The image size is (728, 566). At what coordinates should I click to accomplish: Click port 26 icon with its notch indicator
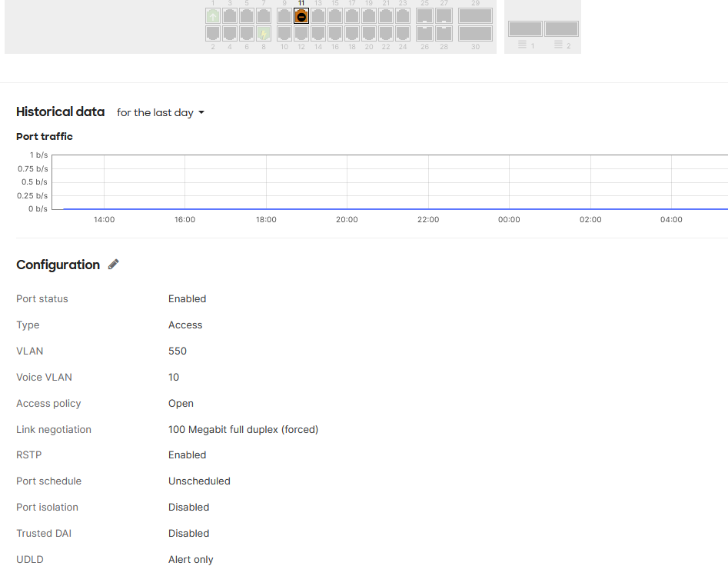(426, 33)
